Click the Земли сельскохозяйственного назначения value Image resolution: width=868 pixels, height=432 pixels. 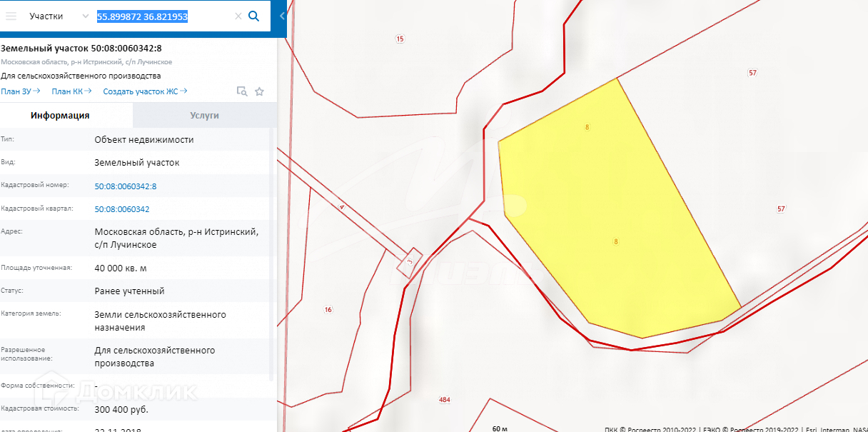tap(161, 321)
